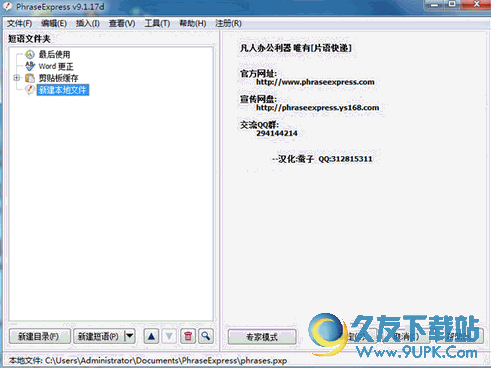This screenshot has height=368, width=491.
Task: Click the icon beside 新建本地文件
Action: (30, 90)
